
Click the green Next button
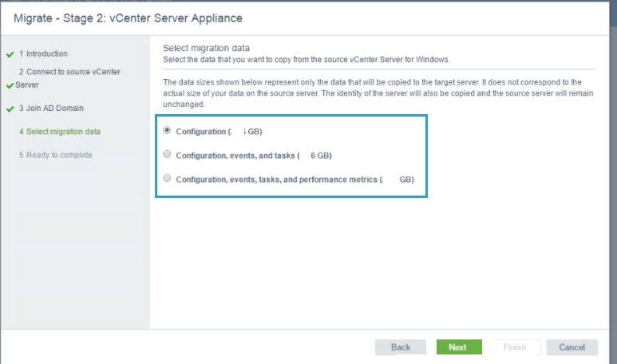coord(458,347)
